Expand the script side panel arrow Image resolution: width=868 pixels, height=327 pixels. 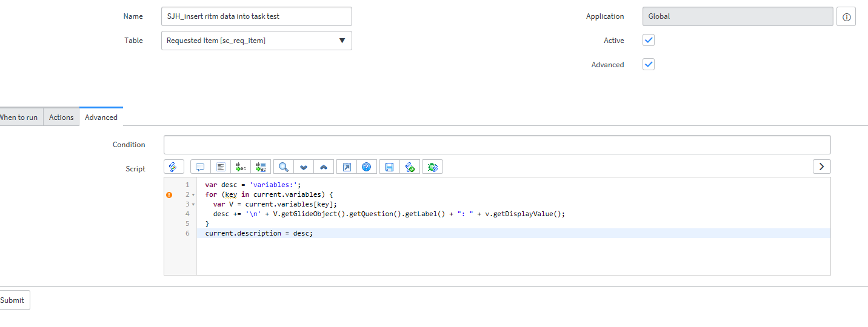(x=821, y=167)
